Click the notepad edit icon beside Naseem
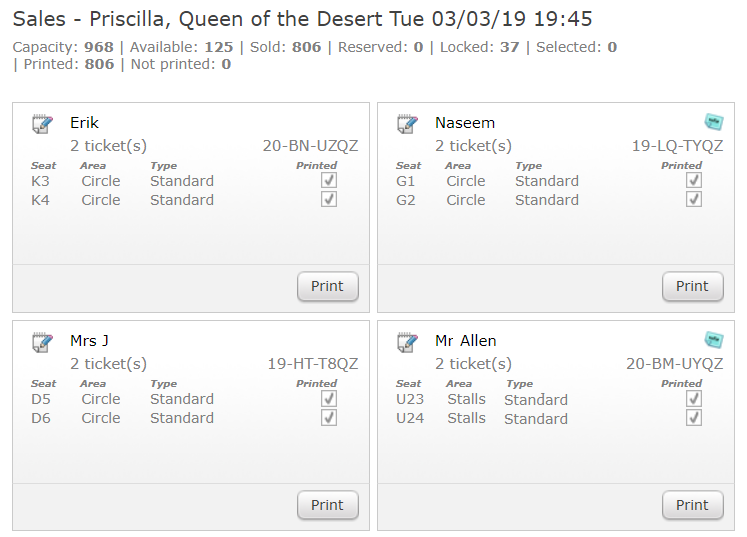The height and width of the screenshot is (537, 747). point(407,124)
